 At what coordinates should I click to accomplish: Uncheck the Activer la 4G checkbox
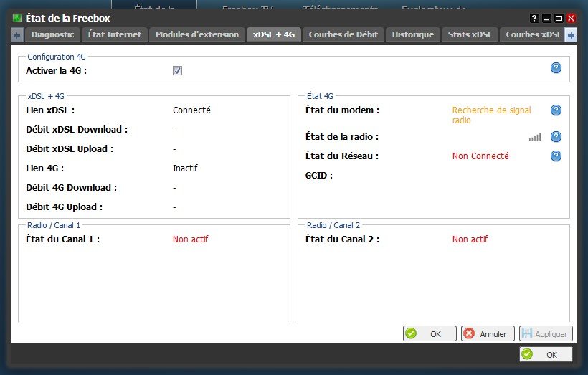pyautogui.click(x=177, y=70)
